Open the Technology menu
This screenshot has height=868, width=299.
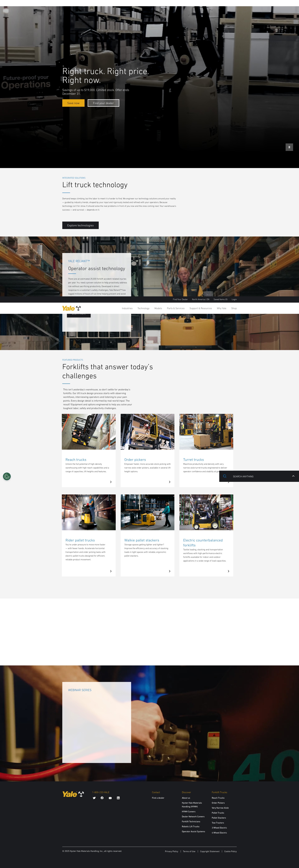(x=143, y=308)
